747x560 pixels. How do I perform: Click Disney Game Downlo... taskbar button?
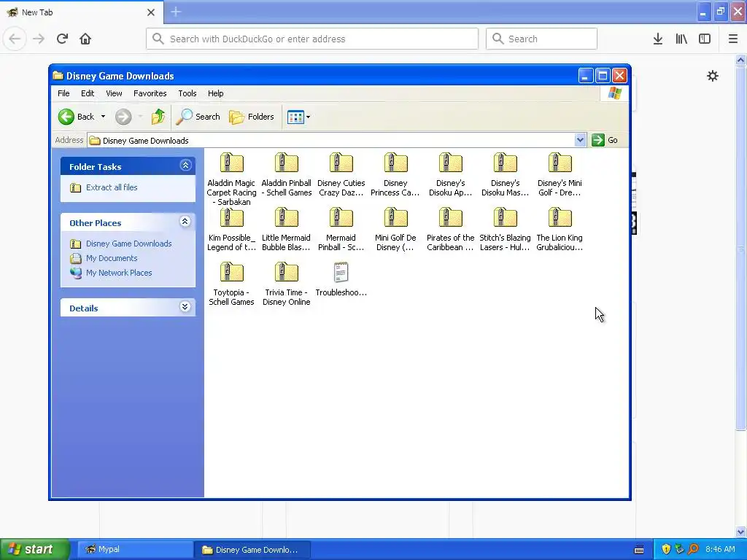tap(252, 550)
